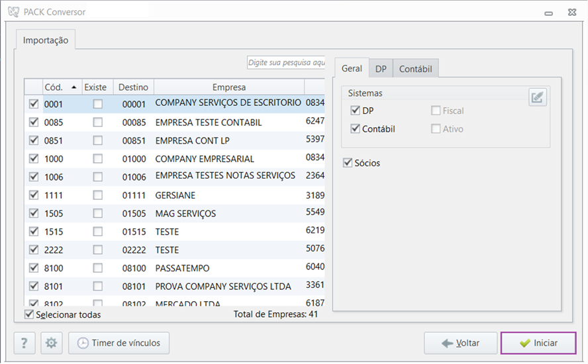Viewport: 588px width, 364px height.
Task: Open settings with the gear icon
Action: point(51,343)
